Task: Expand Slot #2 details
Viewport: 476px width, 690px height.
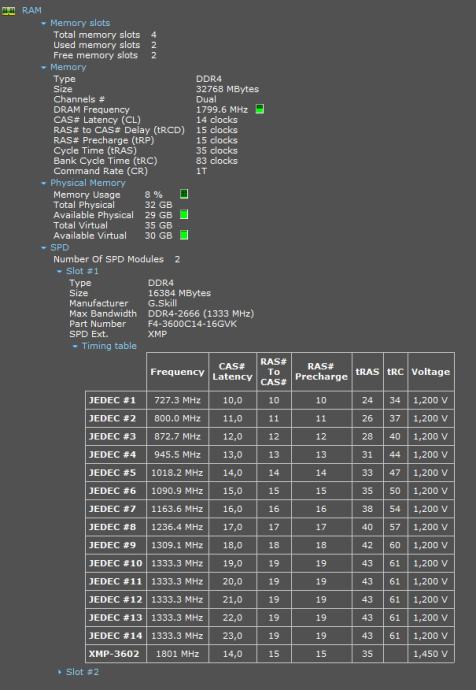Action: click(x=59, y=672)
